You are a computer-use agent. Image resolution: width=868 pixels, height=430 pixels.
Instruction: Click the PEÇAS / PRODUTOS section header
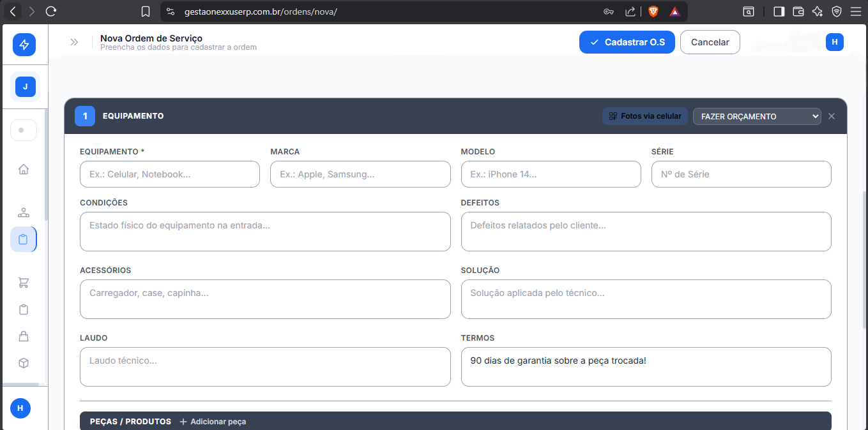(x=130, y=422)
